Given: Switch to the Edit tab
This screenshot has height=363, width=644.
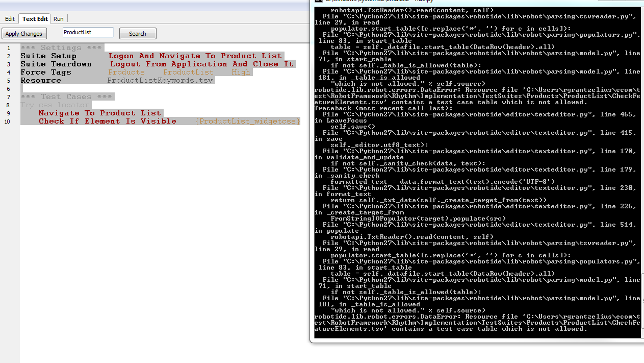Looking at the screenshot, I should tap(10, 19).
